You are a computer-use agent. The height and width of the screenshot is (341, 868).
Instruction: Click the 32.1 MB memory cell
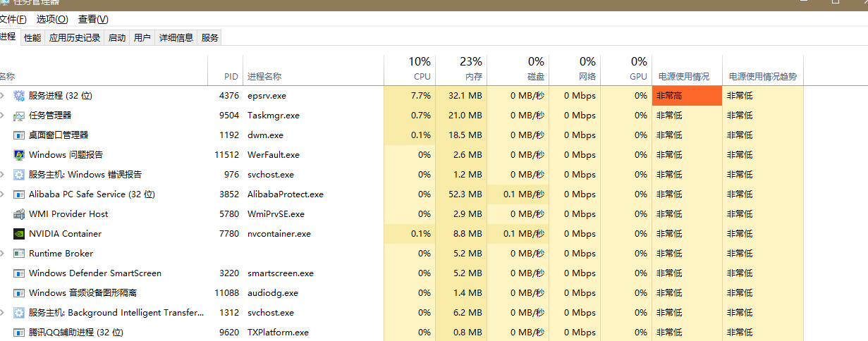click(461, 96)
